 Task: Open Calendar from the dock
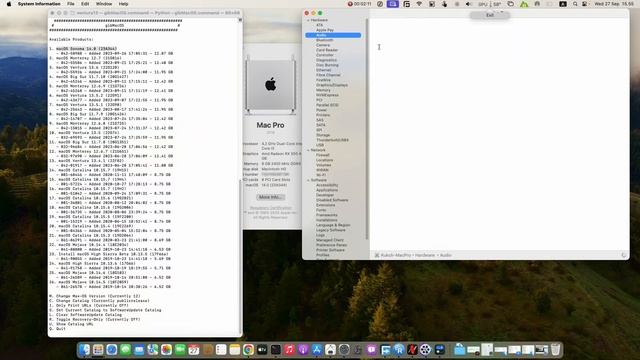(x=194, y=350)
